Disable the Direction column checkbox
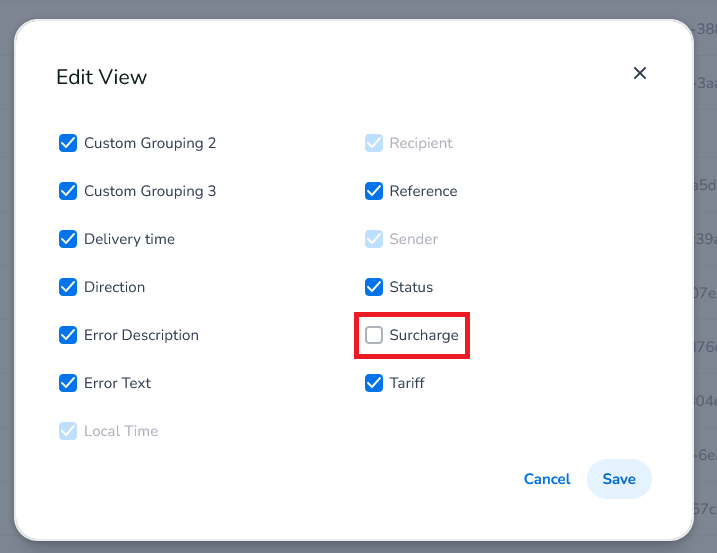This screenshot has width=717, height=553. [68, 287]
